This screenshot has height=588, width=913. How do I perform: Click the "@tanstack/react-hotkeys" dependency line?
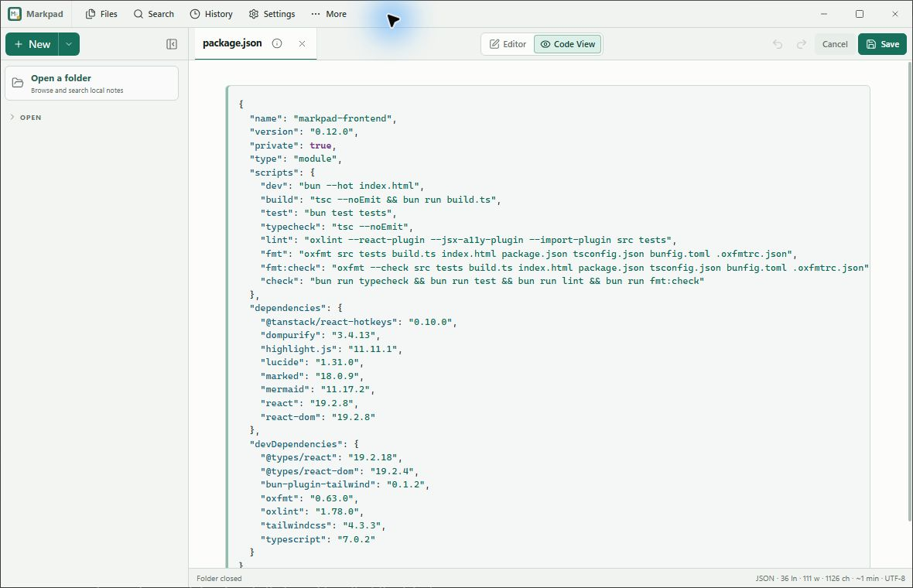click(358, 322)
